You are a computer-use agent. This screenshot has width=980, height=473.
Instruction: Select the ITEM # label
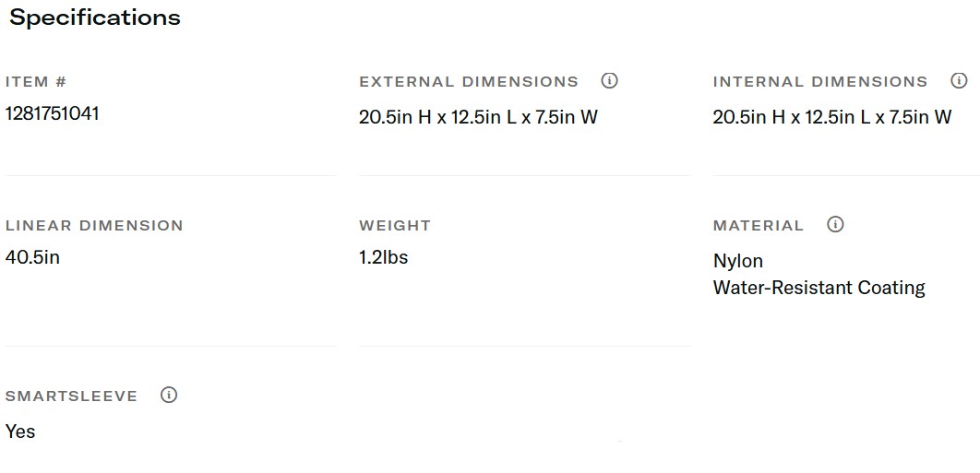coord(36,82)
